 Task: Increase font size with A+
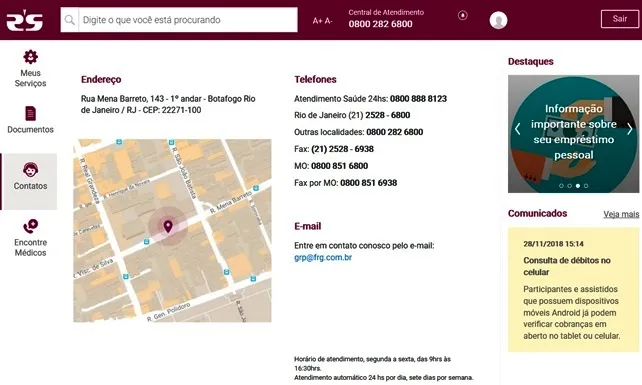pos(317,20)
